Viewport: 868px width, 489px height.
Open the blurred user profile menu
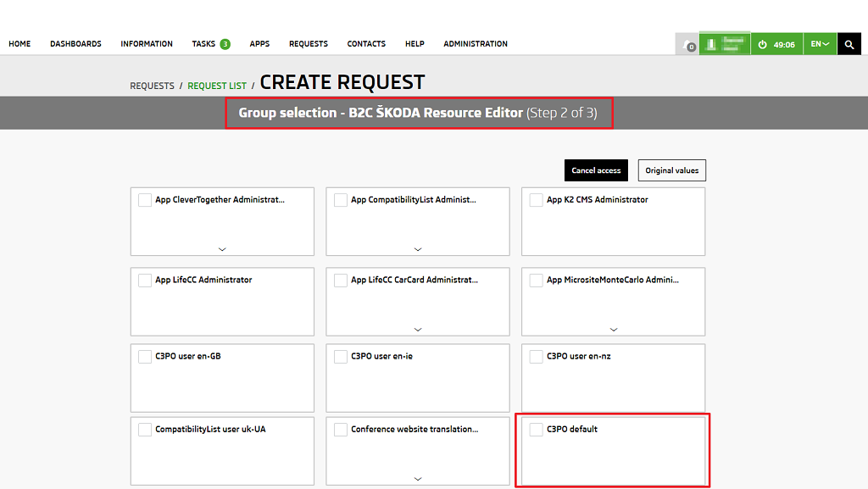tap(725, 44)
